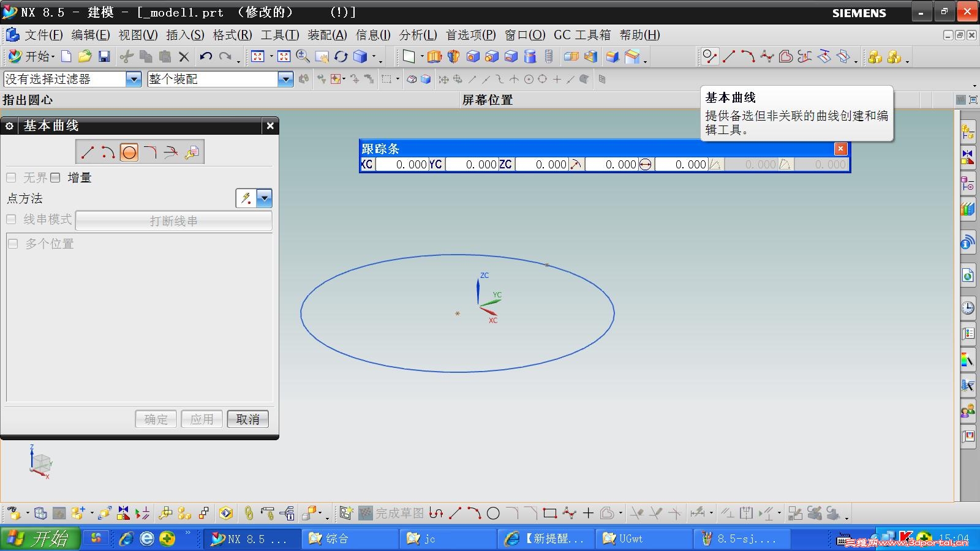This screenshot has width=980, height=551.
Task: Open the 整个装配 scope dropdown
Action: click(x=285, y=79)
